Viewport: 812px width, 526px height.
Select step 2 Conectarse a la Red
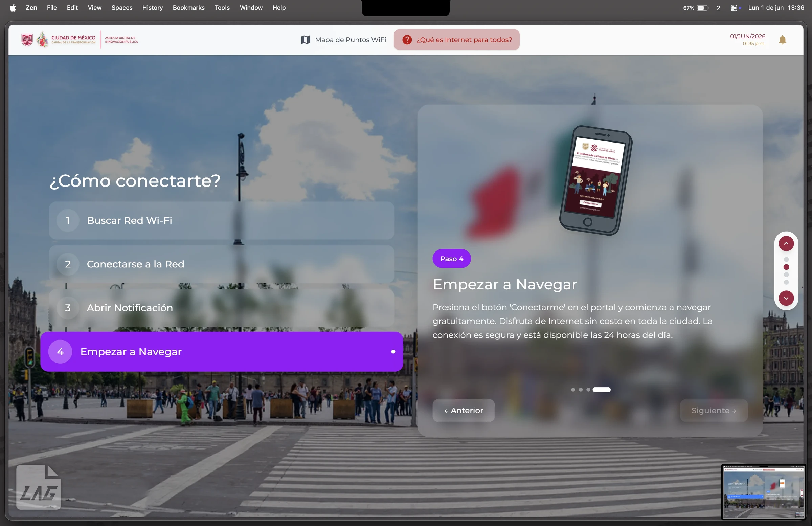point(221,264)
